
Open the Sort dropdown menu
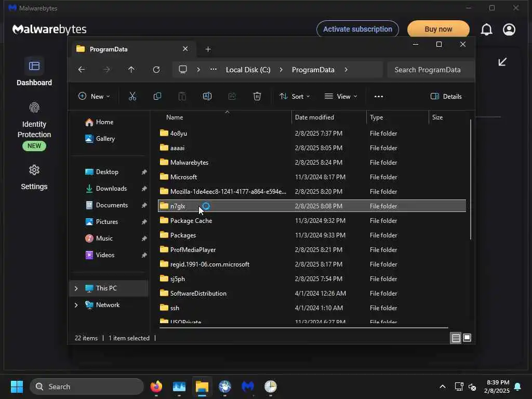[295, 96]
